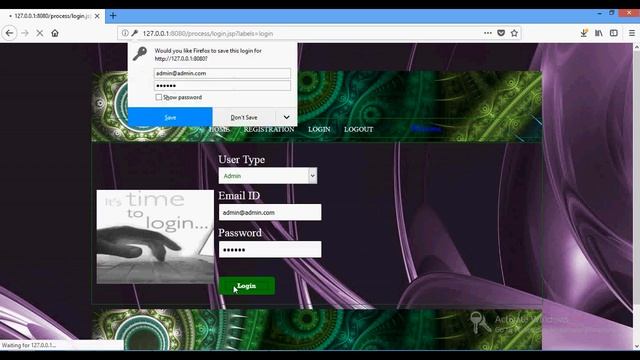Click the page Password input field
640x360 pixels.
pos(270,249)
